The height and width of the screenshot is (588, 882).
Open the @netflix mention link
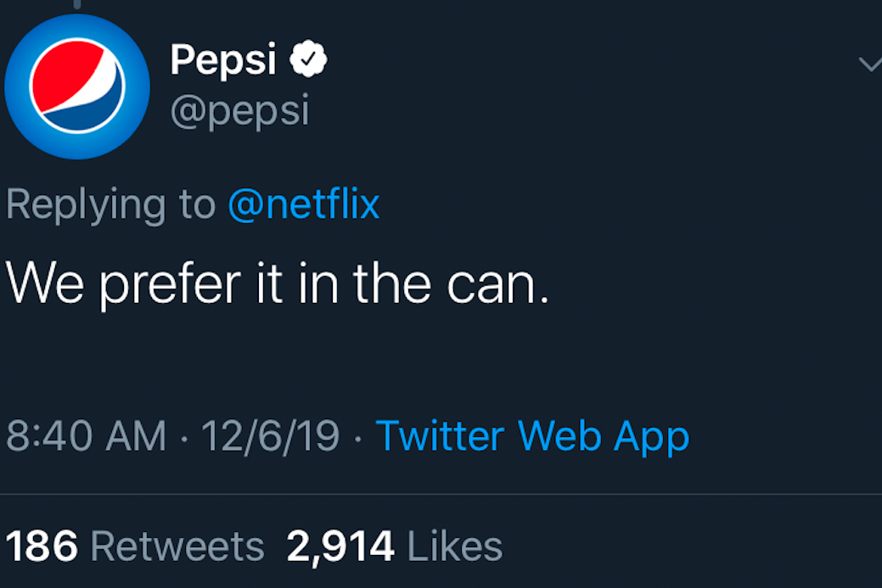click(304, 204)
